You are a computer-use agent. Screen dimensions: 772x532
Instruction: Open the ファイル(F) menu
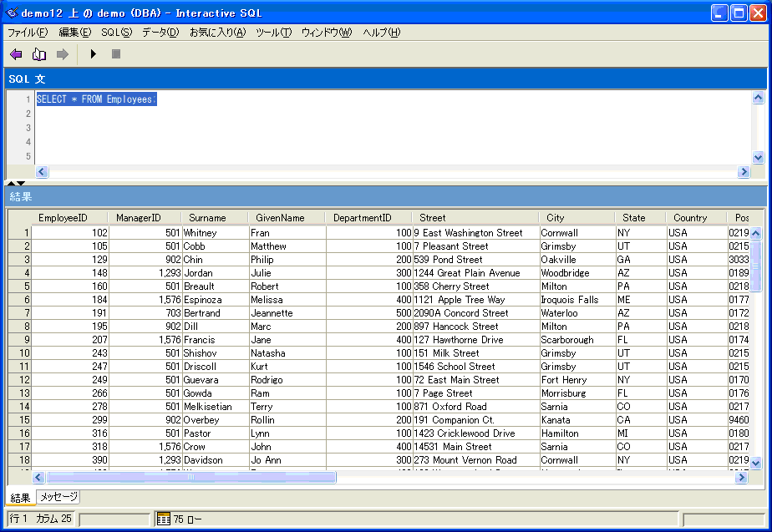click(x=28, y=33)
